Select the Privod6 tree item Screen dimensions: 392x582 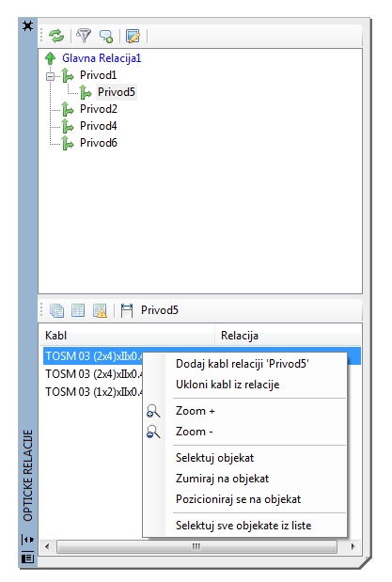tap(99, 143)
